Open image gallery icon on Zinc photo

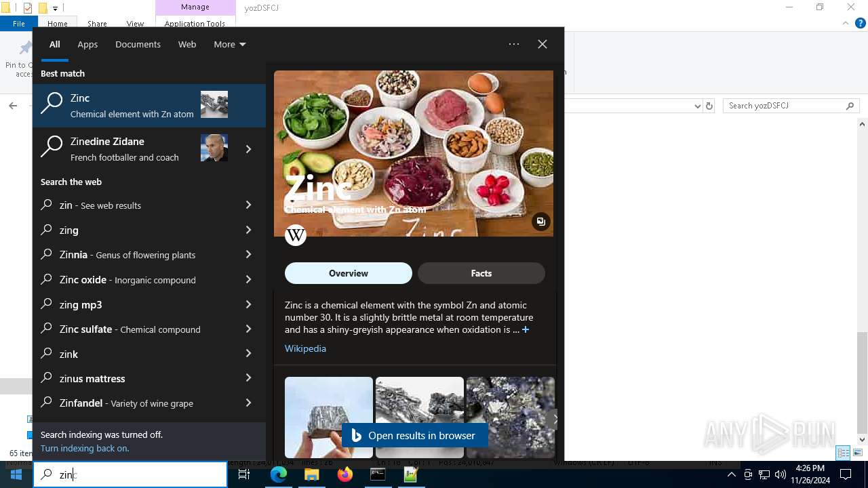click(540, 222)
